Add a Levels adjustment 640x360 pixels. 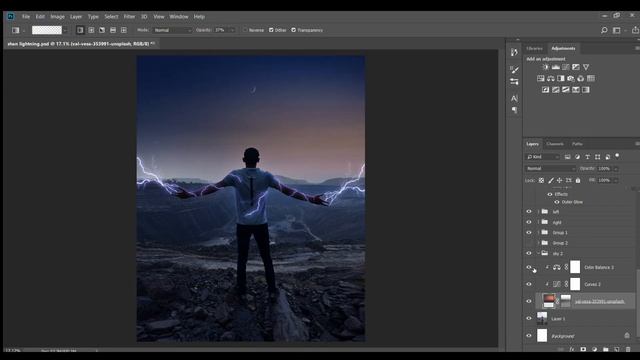point(556,67)
